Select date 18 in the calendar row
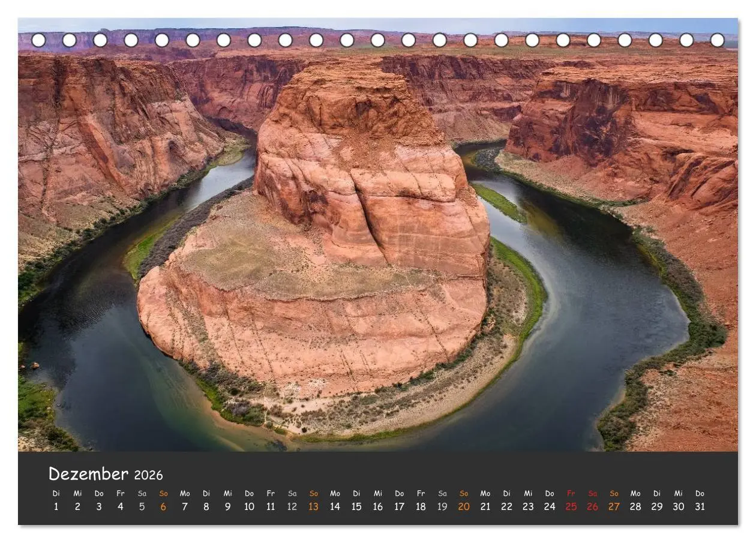The width and height of the screenshot is (756, 543). [421, 506]
